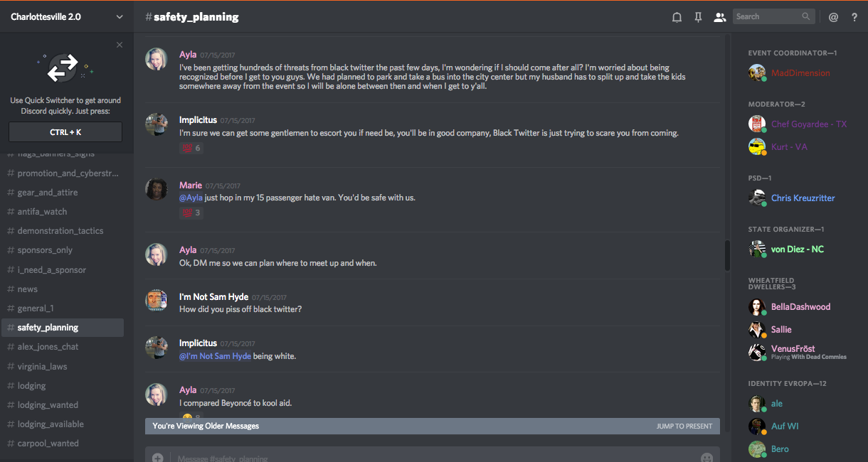868x462 pixels.
Task: Open the emoji picker
Action: [706, 458]
